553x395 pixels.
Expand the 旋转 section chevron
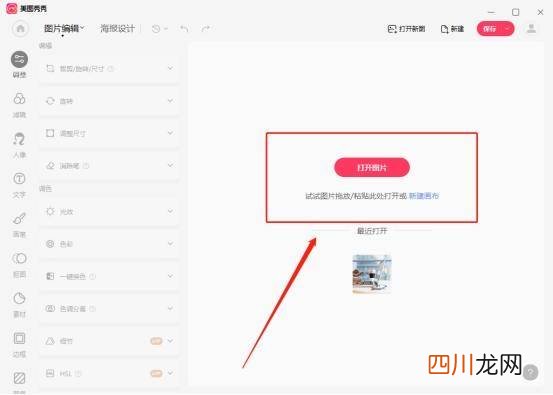point(170,101)
